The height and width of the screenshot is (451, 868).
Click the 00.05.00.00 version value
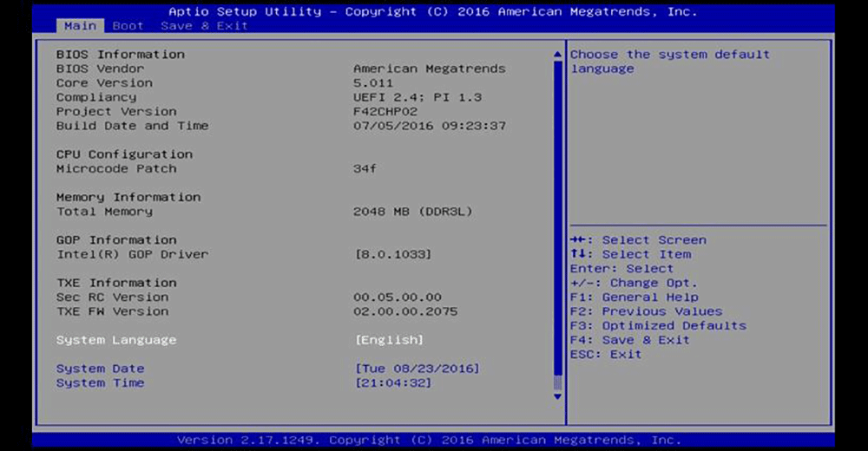[398, 297]
